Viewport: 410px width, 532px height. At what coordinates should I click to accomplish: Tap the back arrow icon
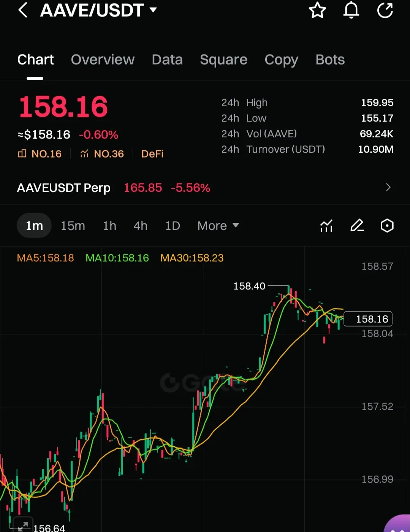[x=23, y=10]
